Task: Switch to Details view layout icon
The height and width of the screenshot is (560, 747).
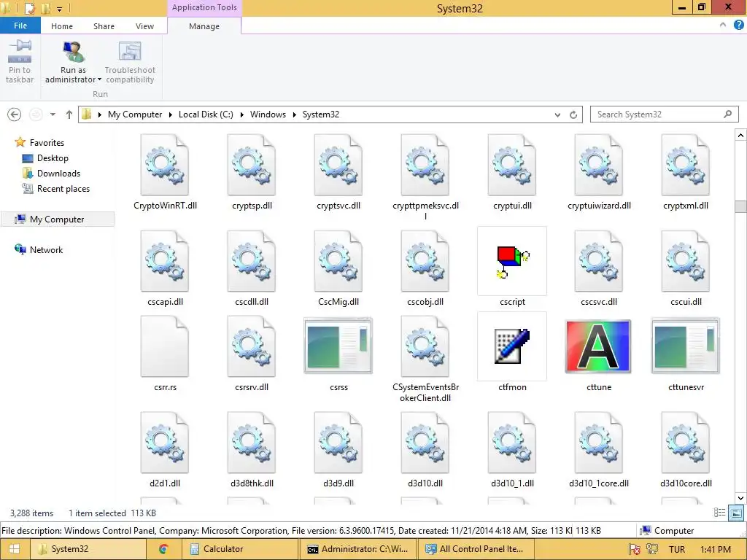Action: 719,513
